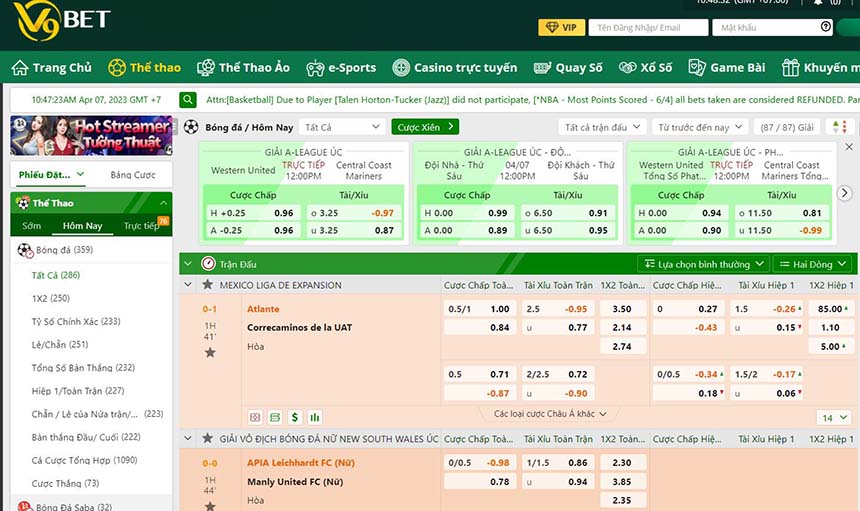Bet Western United handicap +0.25 odds 0.96
This screenshot has width=860, height=511.
click(252, 213)
